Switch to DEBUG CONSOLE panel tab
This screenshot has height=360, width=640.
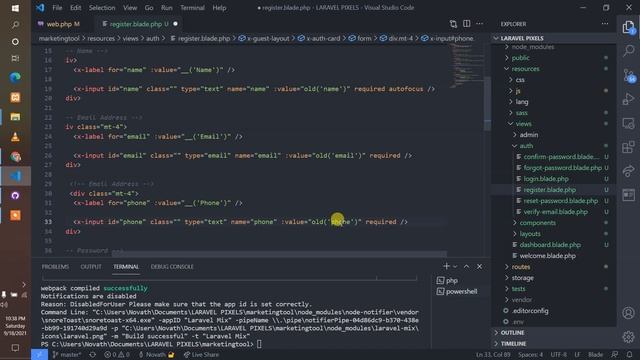(x=172, y=267)
